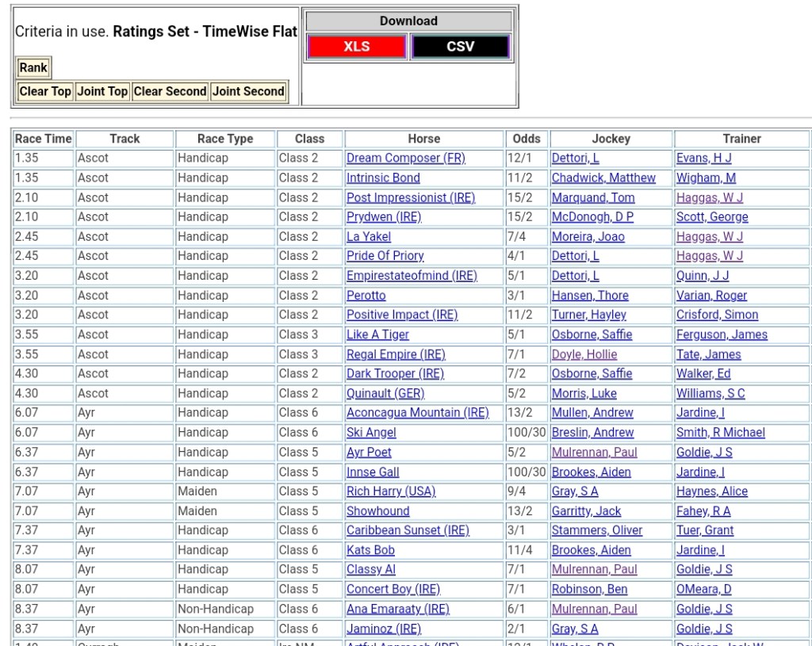View Intrinsic Bond horse details
This screenshot has height=646, width=812.
383,178
